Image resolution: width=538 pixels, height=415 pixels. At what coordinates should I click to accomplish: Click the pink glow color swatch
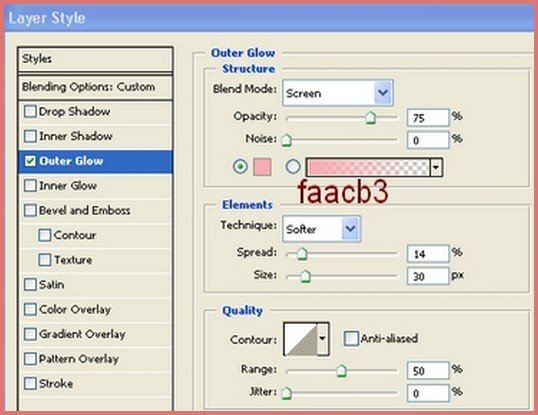click(x=262, y=167)
